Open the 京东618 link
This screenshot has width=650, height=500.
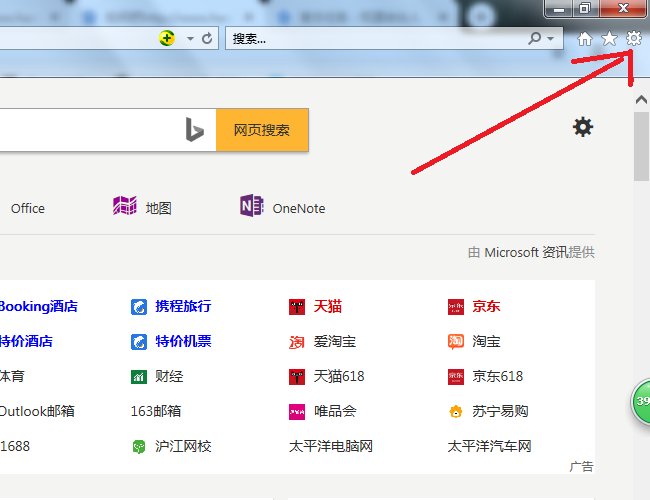click(x=497, y=376)
